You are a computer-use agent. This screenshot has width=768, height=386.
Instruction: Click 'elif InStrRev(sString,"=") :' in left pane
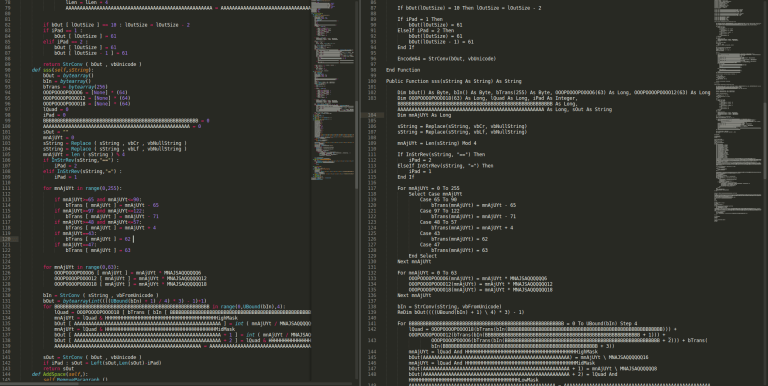[x=82, y=171]
